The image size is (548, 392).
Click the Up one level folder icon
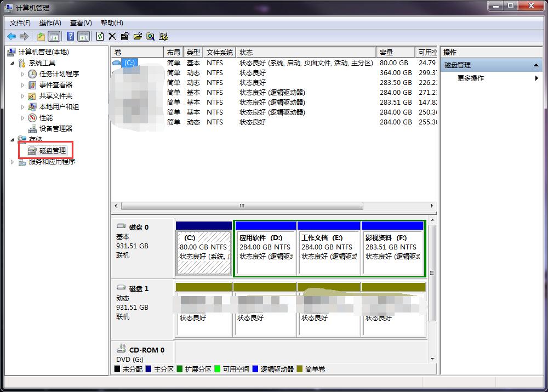[x=41, y=36]
